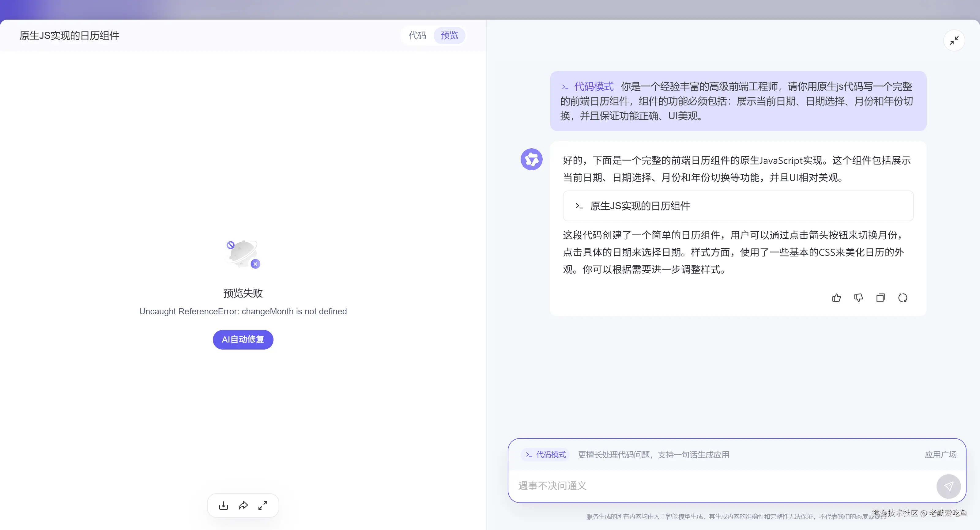Select 代码模式 in the input bar

point(545,455)
